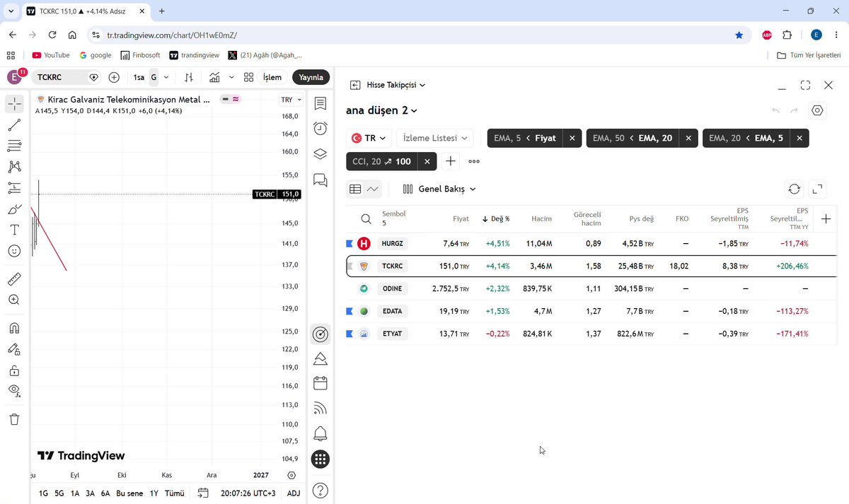Expand the 'ana düşen 2' screen name
This screenshot has height=504, width=849.
[381, 110]
